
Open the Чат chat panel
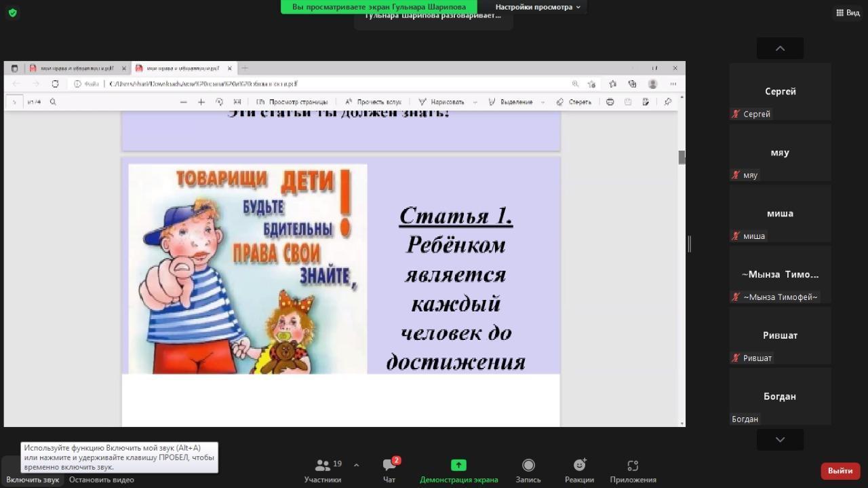389,471
